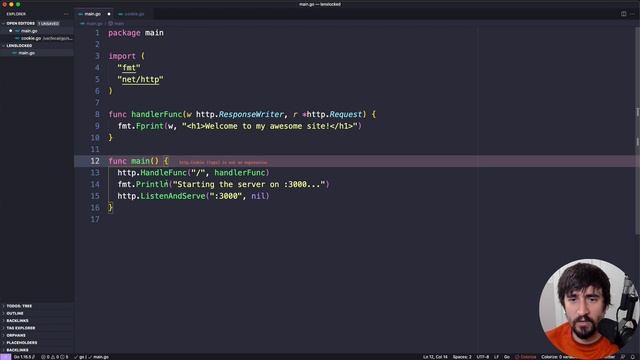Select Go language mode in status bar
Image resolution: width=640 pixels, height=360 pixels.
click(x=507, y=357)
